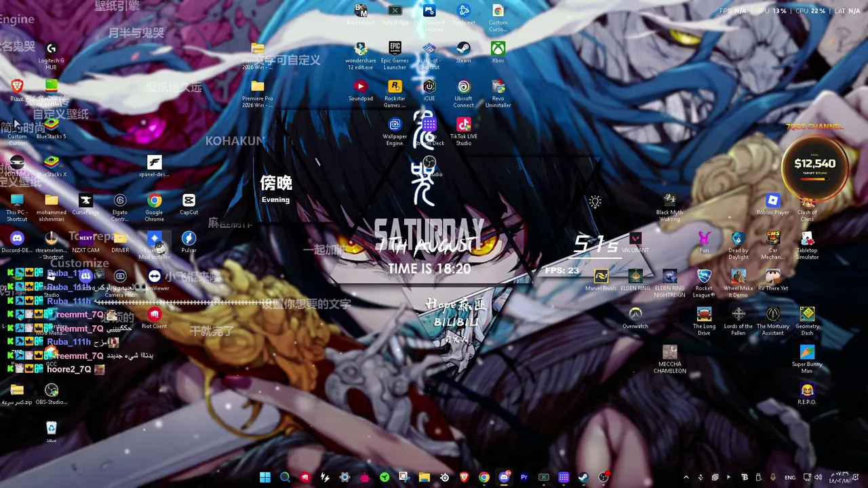Open the BlueStacks X desktop icon
This screenshot has height=488, width=868.
(52, 166)
